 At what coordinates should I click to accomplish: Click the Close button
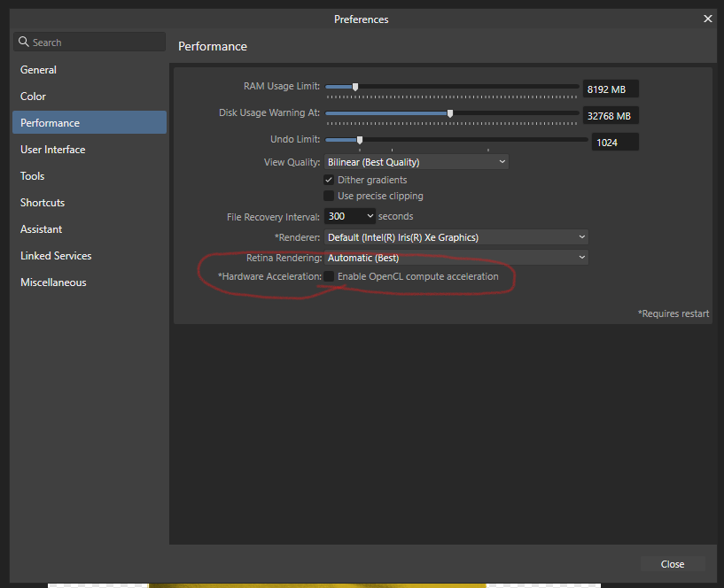[x=671, y=563]
